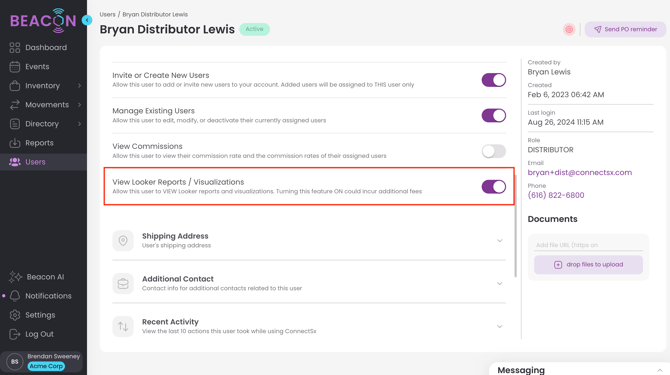This screenshot has width=670, height=375.
Task: Expand the Recent Activity section
Action: click(x=309, y=326)
